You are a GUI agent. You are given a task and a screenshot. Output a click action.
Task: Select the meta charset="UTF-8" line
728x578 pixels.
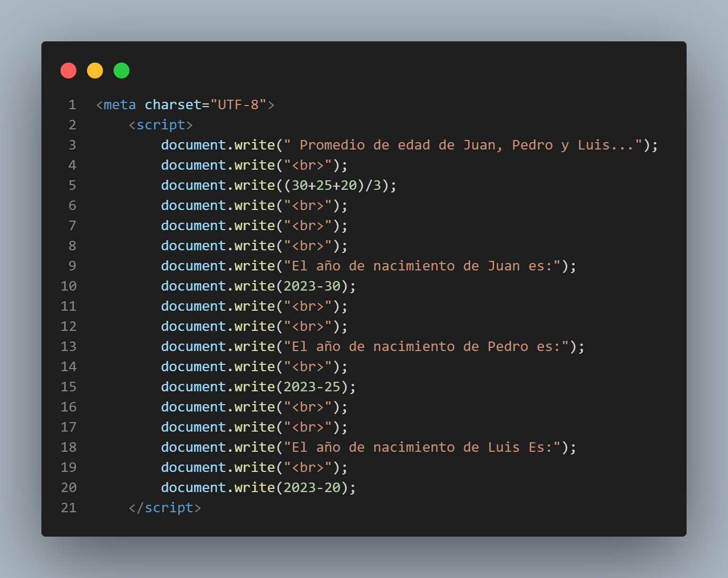click(x=185, y=105)
